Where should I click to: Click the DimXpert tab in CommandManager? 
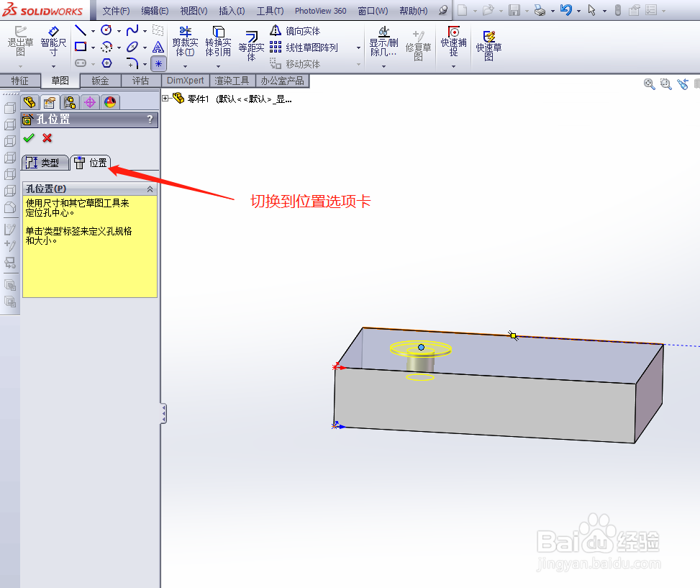pyautogui.click(x=185, y=81)
